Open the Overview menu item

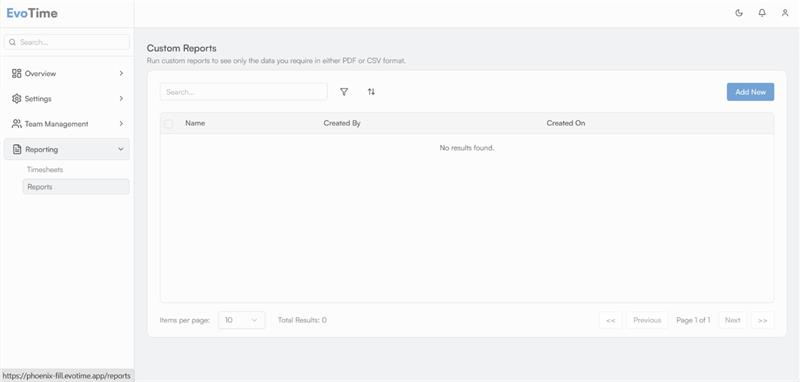pos(67,73)
